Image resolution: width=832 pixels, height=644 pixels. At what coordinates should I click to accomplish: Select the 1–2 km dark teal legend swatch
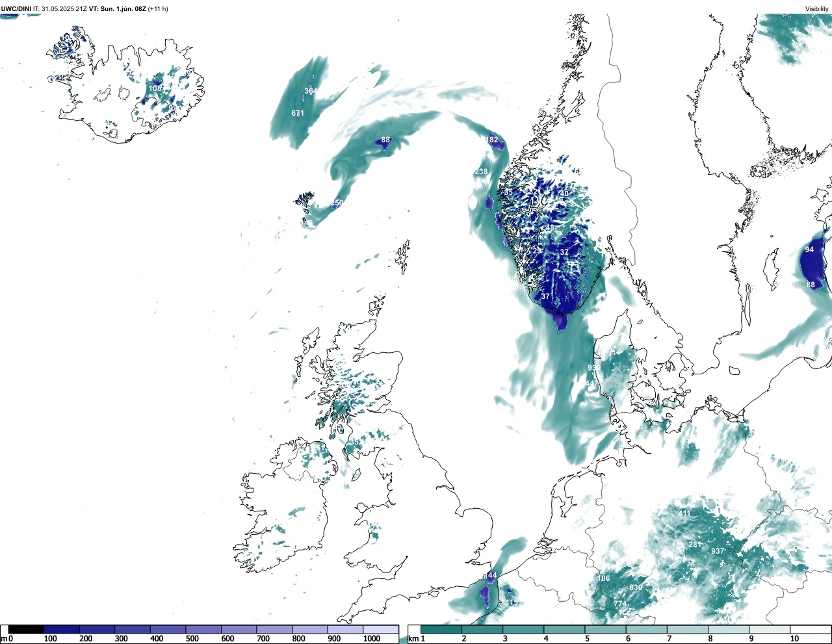[441, 629]
